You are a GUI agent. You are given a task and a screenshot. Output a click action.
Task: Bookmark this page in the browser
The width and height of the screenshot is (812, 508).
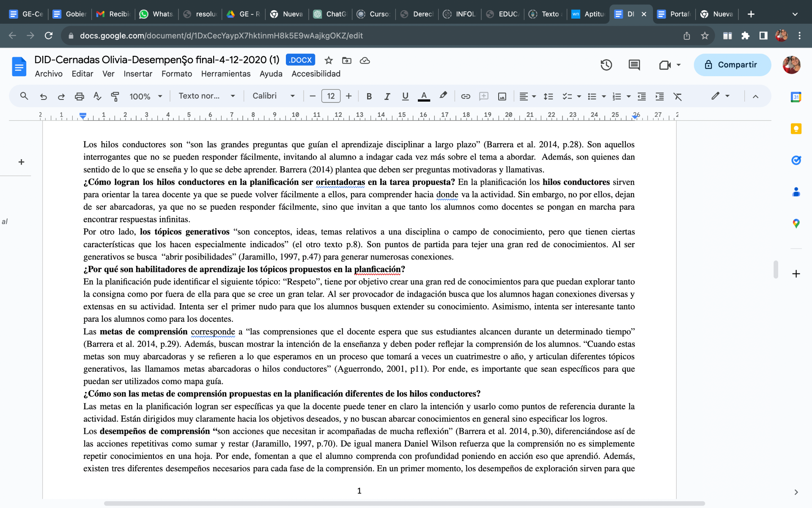[x=705, y=36]
